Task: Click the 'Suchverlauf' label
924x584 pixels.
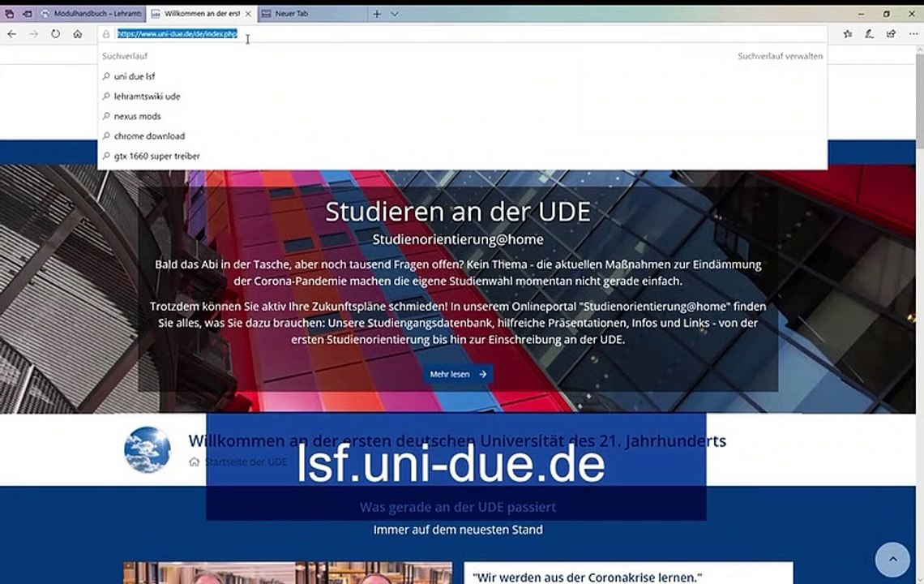Action: point(124,56)
